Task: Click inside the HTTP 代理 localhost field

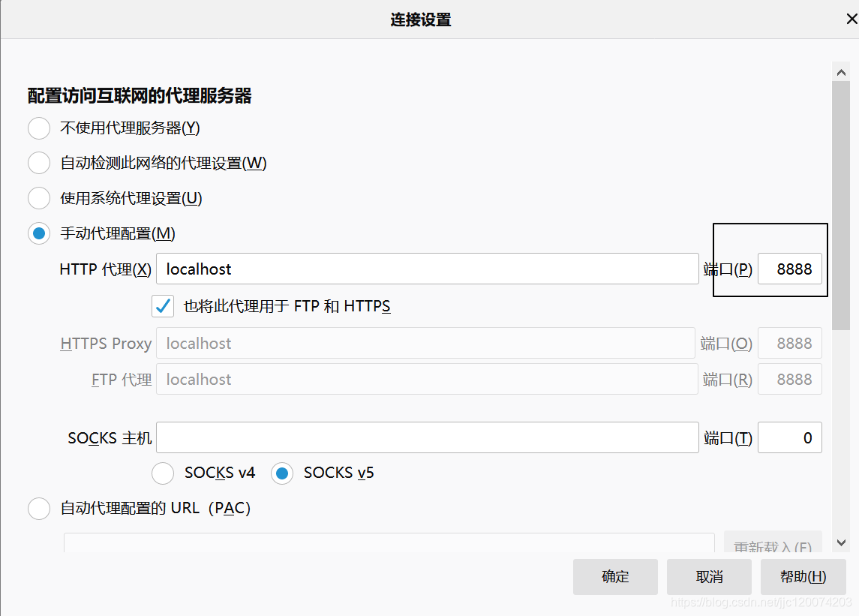Action: pyautogui.click(x=428, y=269)
